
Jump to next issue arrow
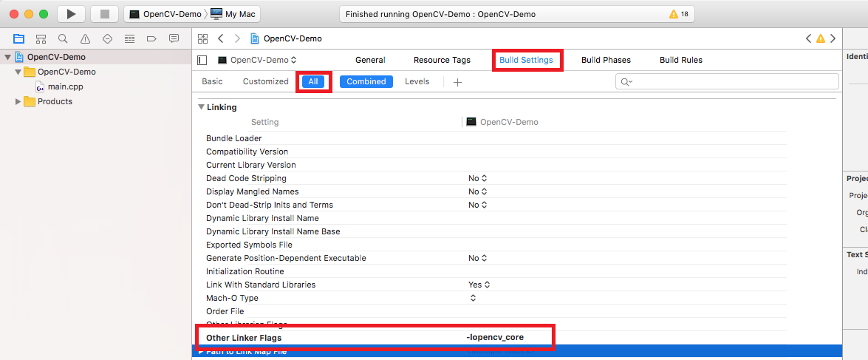tap(833, 38)
